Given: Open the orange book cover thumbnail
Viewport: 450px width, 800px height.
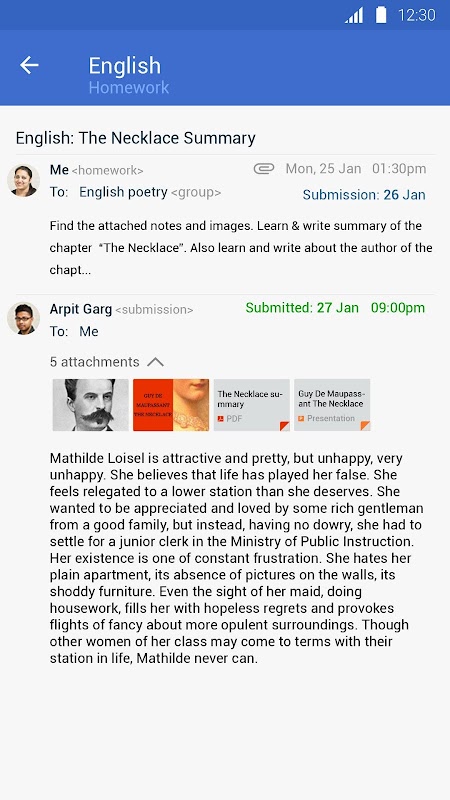Looking at the screenshot, I should tap(171, 405).
